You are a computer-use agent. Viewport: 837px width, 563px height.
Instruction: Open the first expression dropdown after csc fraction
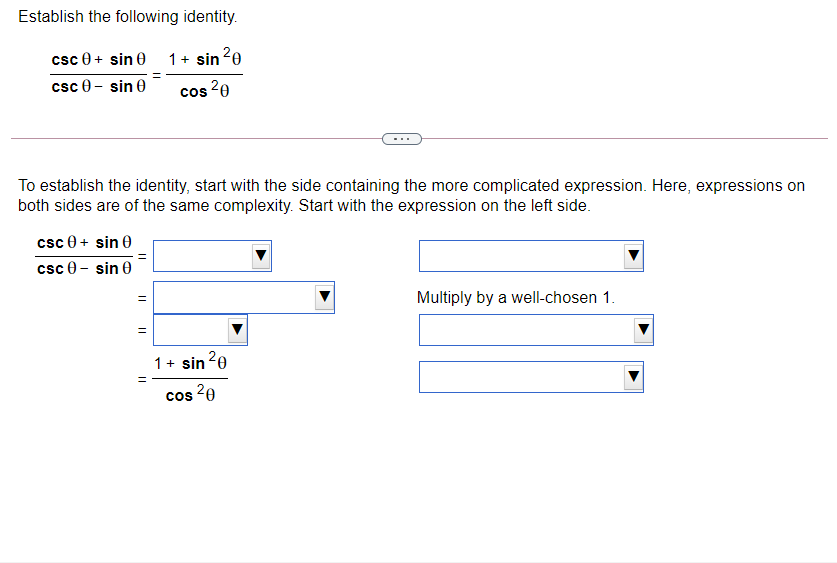click(212, 256)
